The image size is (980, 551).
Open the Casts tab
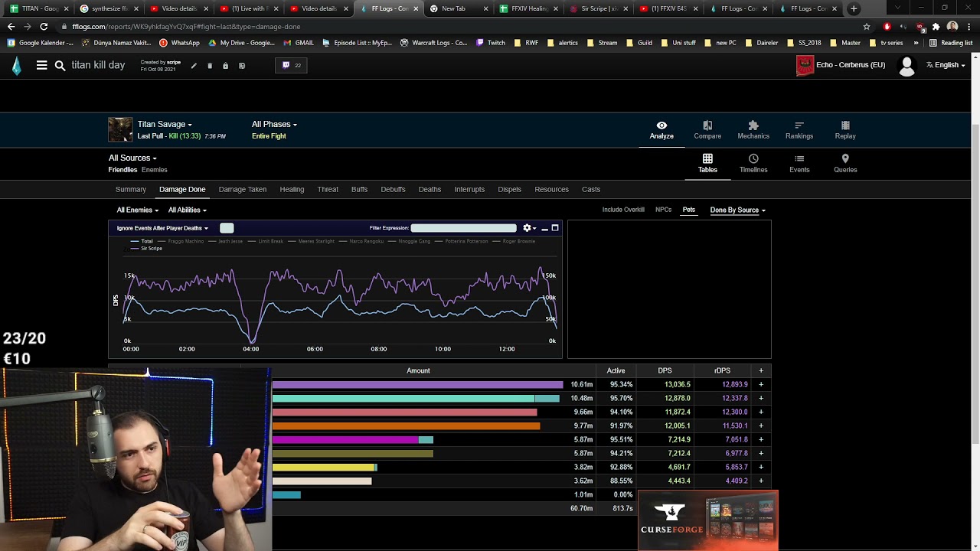coord(591,189)
